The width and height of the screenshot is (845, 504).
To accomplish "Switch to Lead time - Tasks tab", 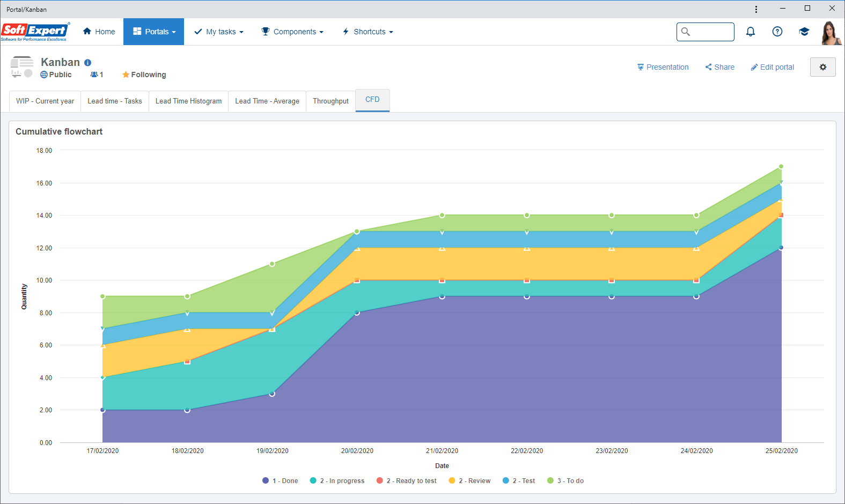I will pos(115,101).
